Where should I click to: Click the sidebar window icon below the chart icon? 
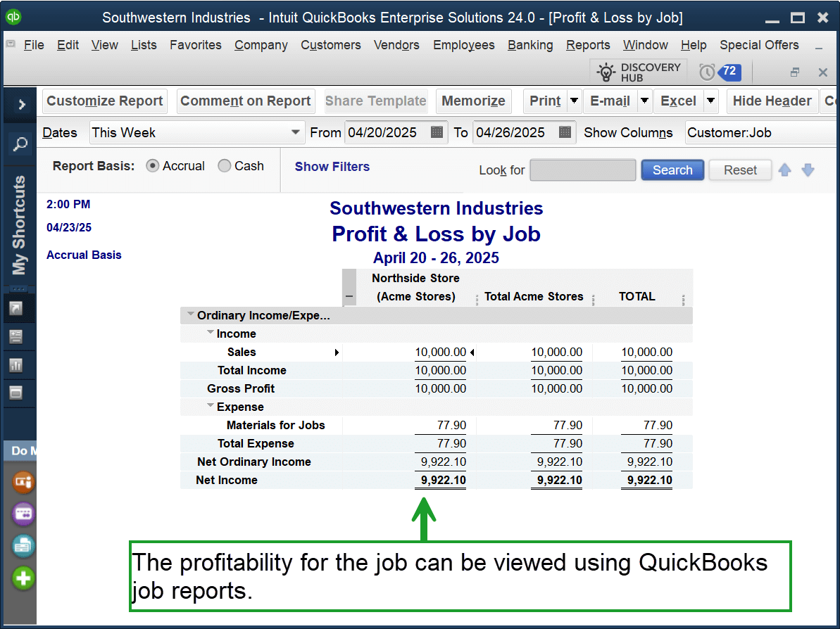click(x=16, y=393)
